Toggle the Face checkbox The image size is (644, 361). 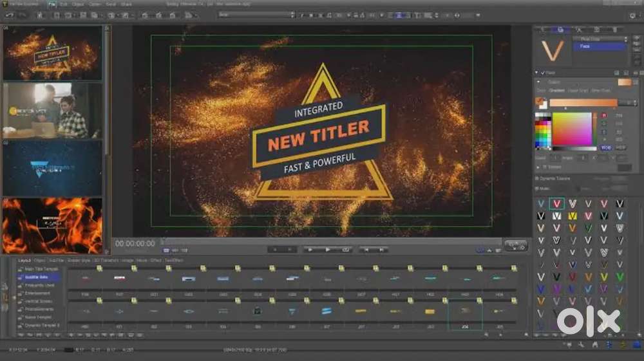pos(543,73)
